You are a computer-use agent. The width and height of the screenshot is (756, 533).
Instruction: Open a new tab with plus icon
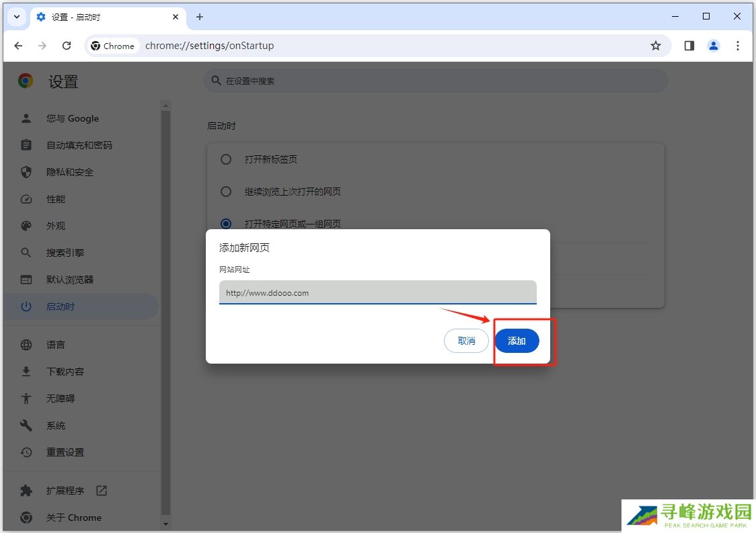click(x=199, y=17)
